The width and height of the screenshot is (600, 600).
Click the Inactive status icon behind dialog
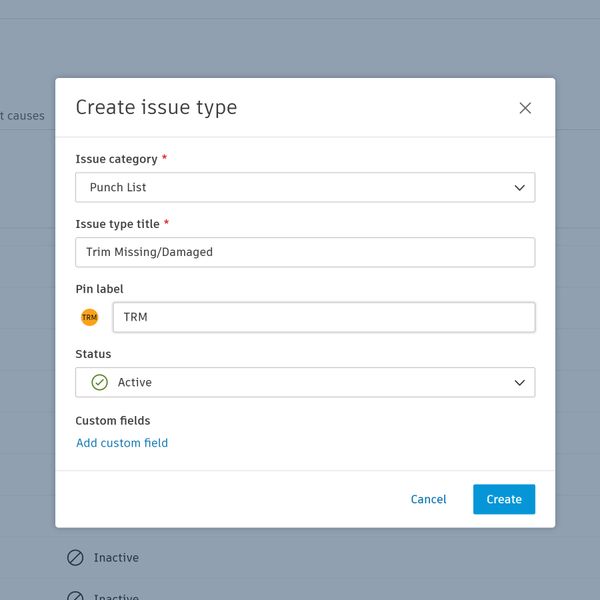click(x=75, y=558)
